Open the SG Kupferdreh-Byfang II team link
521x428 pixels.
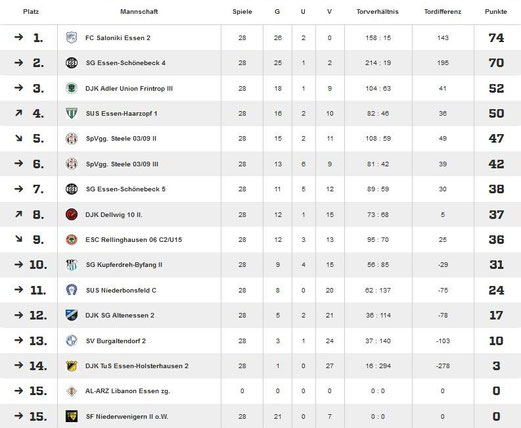point(124,265)
